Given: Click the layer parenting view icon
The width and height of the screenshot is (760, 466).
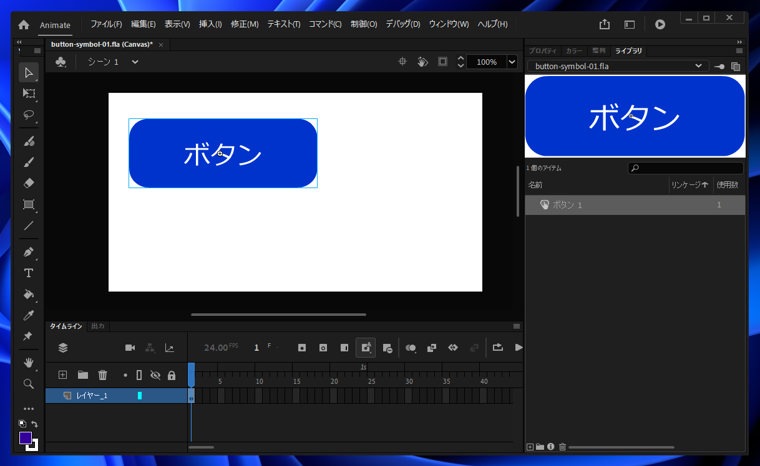Looking at the screenshot, I should pyautogui.click(x=150, y=348).
